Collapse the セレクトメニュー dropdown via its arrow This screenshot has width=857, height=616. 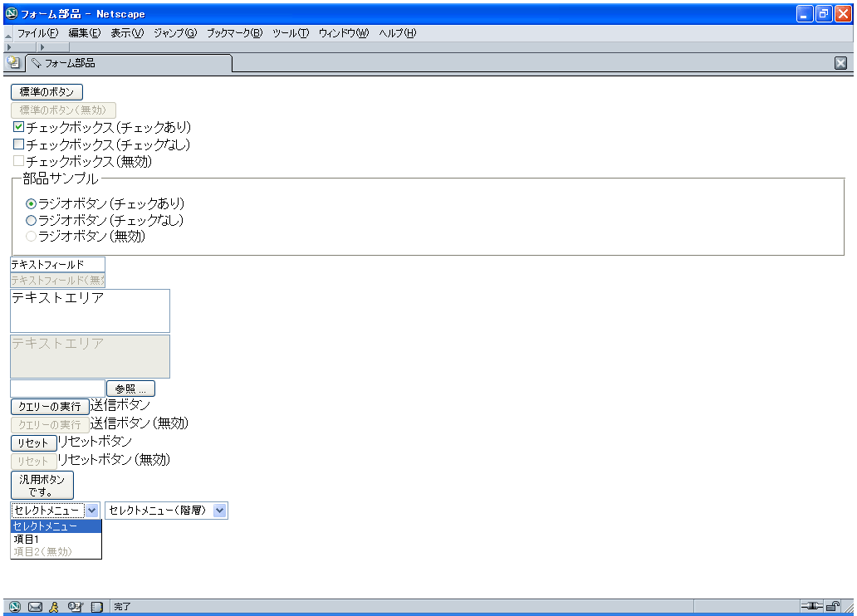coord(92,511)
